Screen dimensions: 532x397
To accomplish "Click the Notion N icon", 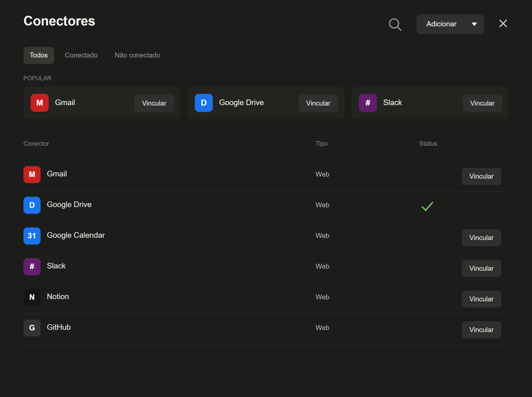I will click(32, 297).
